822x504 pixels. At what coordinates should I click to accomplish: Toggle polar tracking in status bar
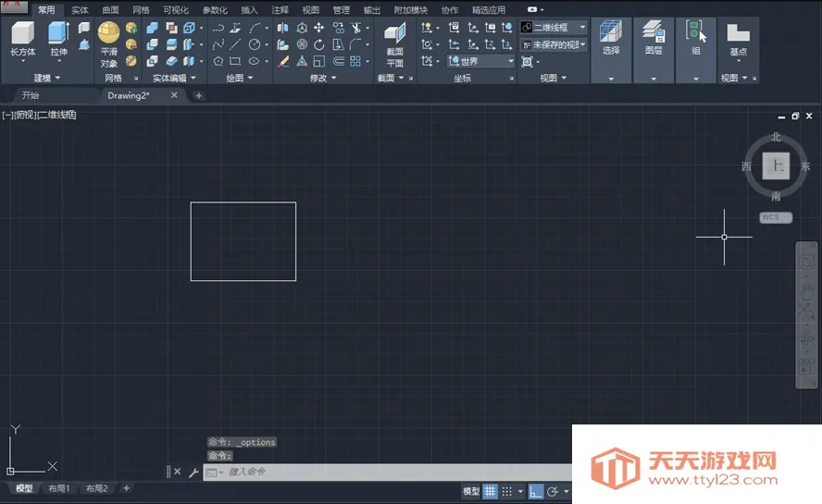point(553,491)
